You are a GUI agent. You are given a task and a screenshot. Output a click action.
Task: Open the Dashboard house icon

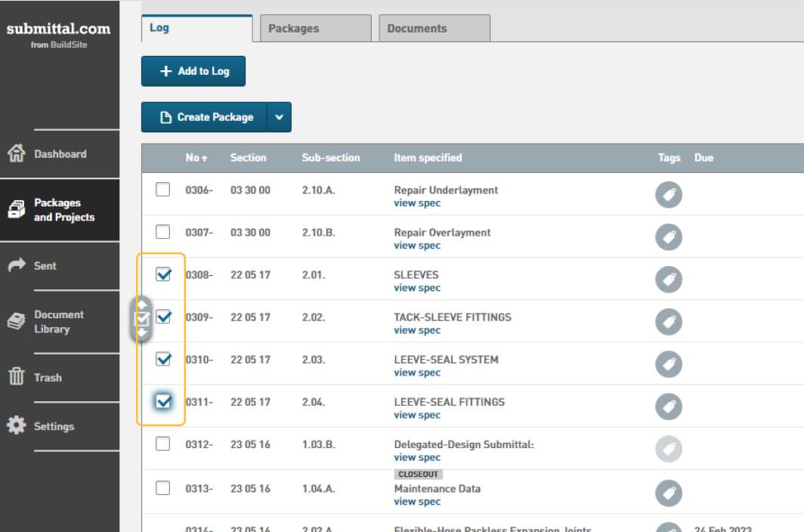click(16, 154)
